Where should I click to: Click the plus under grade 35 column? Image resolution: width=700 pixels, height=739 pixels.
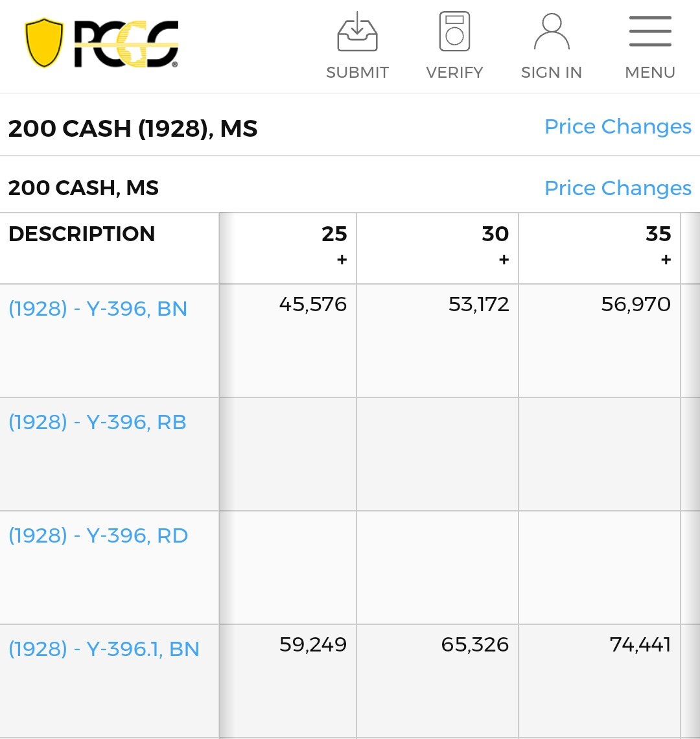(x=666, y=260)
